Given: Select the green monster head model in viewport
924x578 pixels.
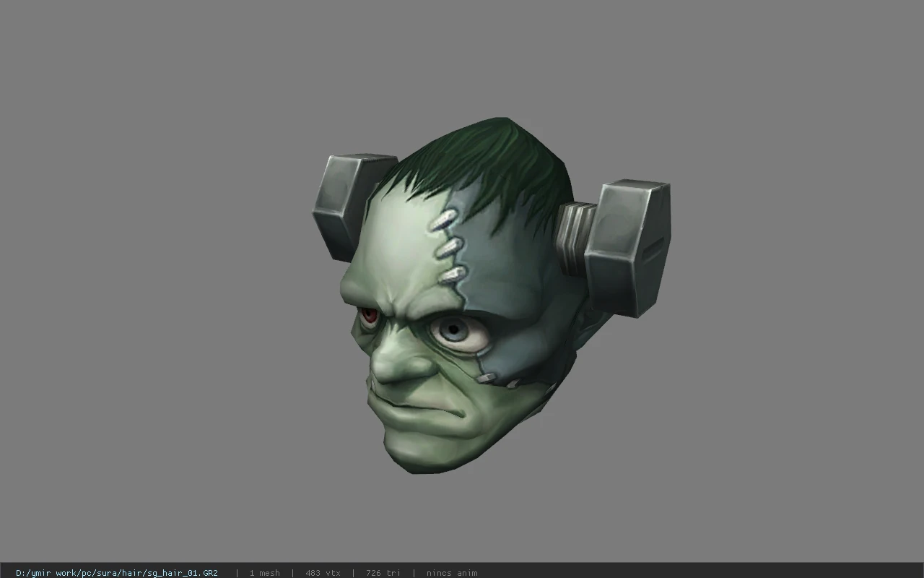Looking at the screenshot, I should point(491,295).
